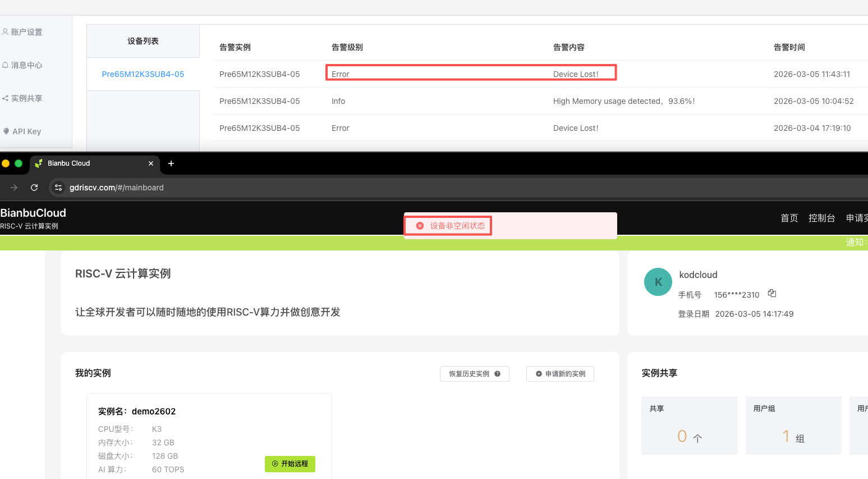The width and height of the screenshot is (868, 479).
Task: Click the 用户组 count card
Action: pyautogui.click(x=793, y=426)
